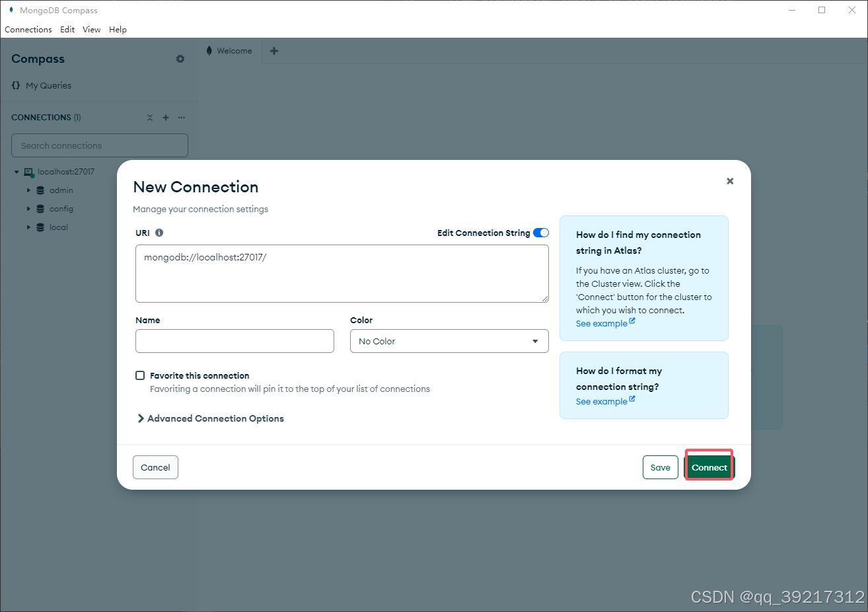Click the Cancel button
The height and width of the screenshot is (612, 868).
click(x=155, y=467)
